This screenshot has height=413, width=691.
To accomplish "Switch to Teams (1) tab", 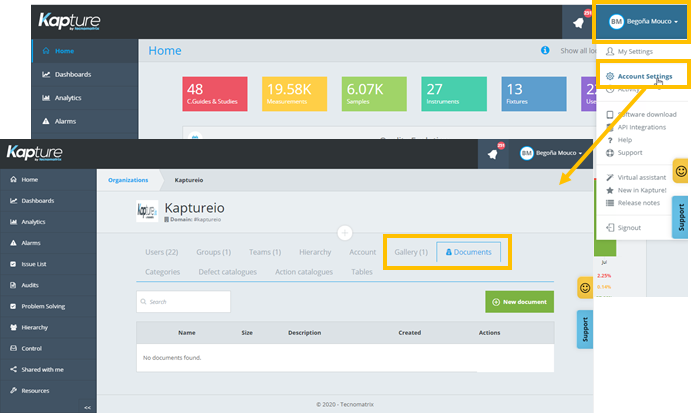I will (265, 252).
